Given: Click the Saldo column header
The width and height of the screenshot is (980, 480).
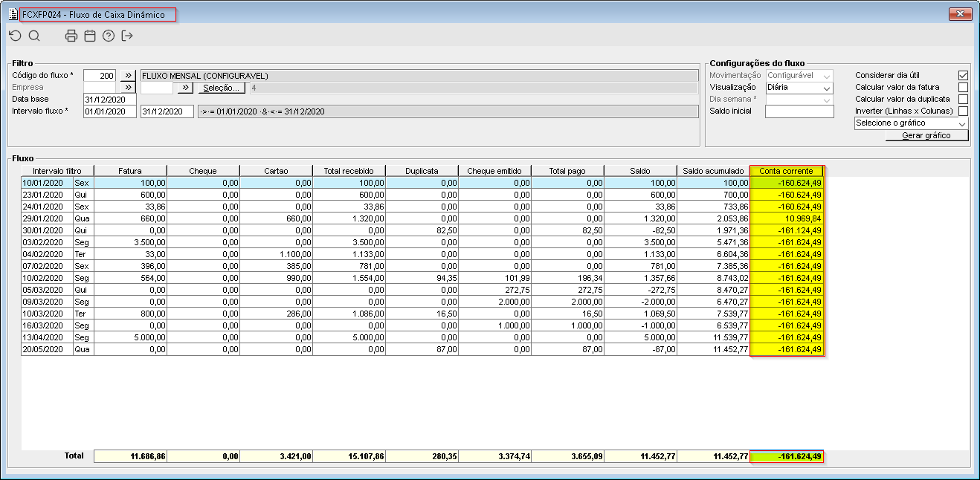Looking at the screenshot, I should click(x=640, y=171).
